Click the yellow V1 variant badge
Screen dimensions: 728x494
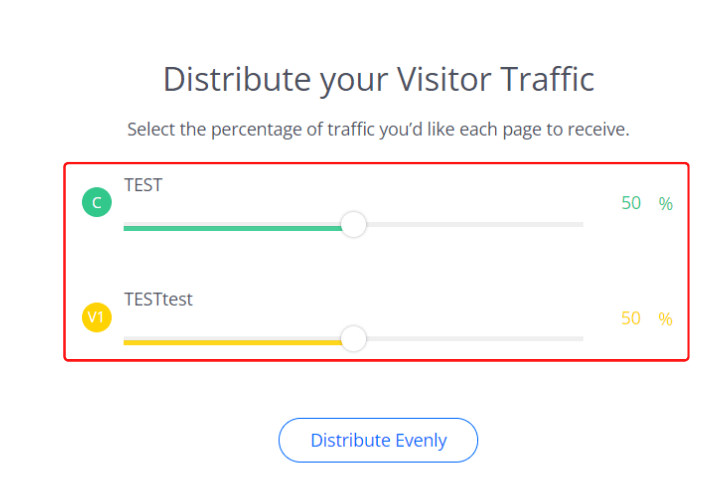tap(96, 319)
